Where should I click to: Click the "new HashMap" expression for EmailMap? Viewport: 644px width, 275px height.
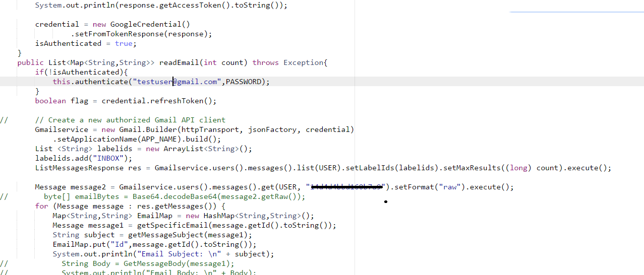[205, 216]
